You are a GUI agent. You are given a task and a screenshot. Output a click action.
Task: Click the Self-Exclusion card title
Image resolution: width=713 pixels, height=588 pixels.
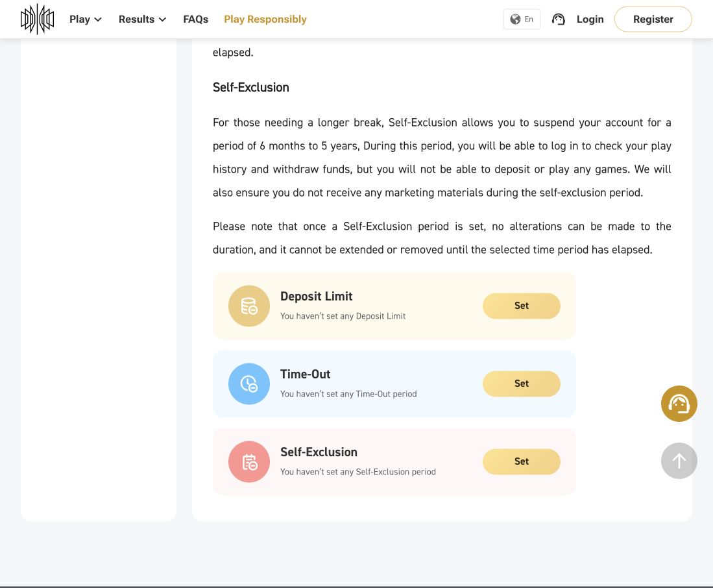(319, 452)
